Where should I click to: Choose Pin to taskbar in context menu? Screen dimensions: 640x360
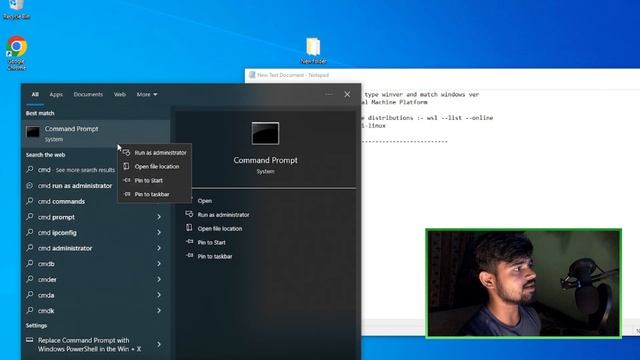155,194
